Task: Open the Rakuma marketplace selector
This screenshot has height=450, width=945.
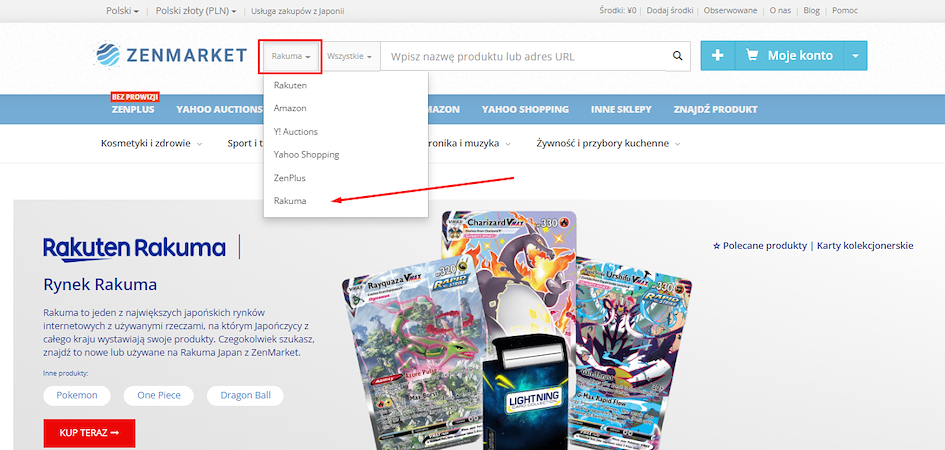Action: pos(291,57)
